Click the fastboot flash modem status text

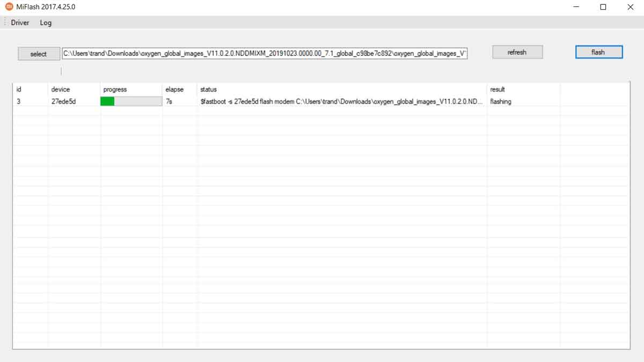tap(341, 101)
